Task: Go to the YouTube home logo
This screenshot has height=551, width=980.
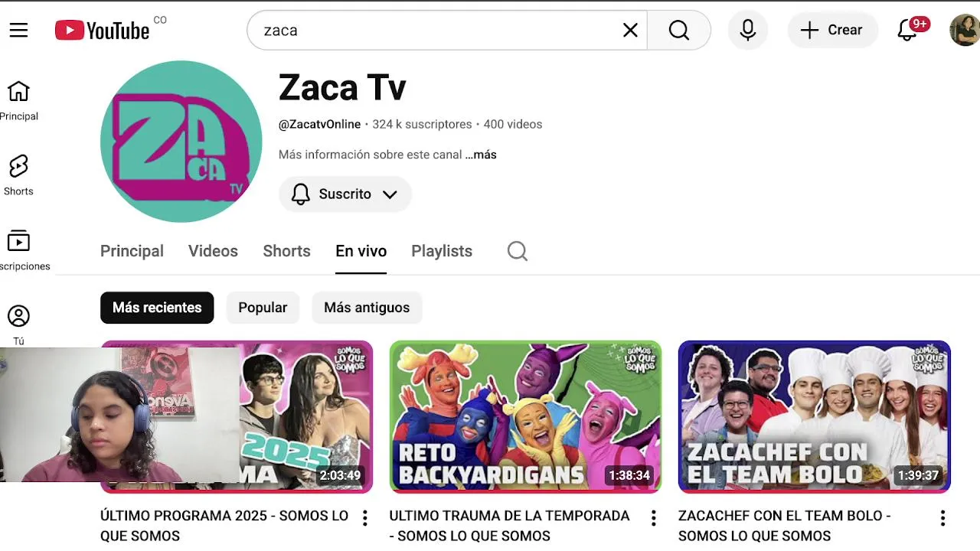Action: click(x=102, y=30)
